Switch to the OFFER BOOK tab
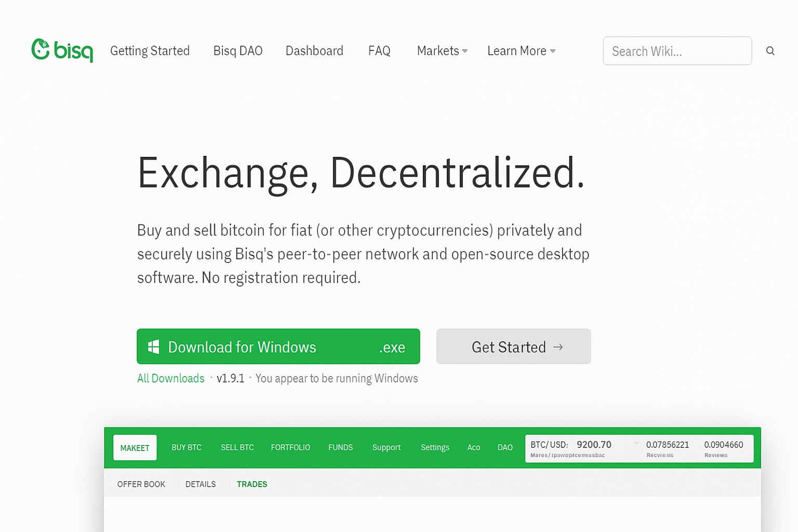Image resolution: width=798 pixels, height=532 pixels. 141,484
